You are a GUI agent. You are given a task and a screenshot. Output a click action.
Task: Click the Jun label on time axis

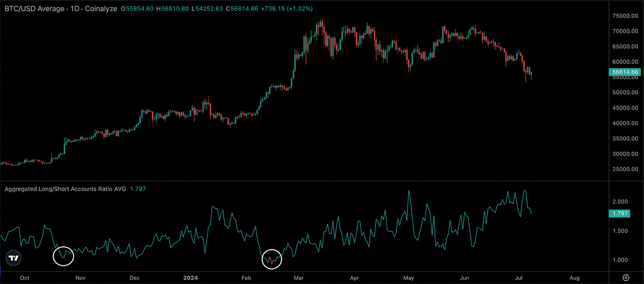point(464,278)
